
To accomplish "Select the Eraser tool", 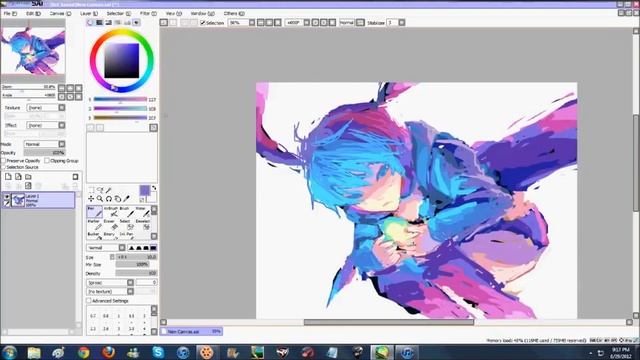I will tap(111, 224).
